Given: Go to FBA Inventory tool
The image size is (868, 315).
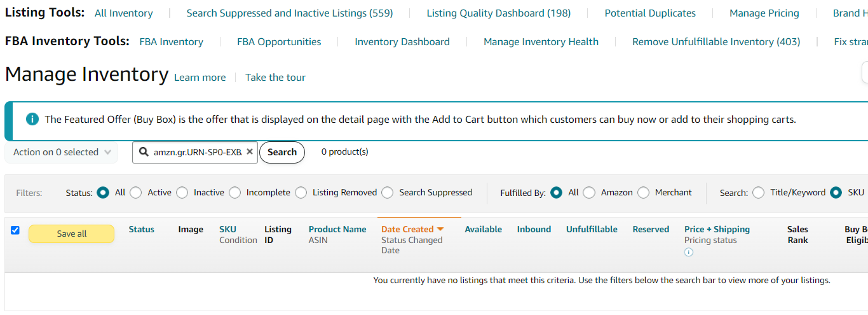Looking at the screenshot, I should click(172, 42).
